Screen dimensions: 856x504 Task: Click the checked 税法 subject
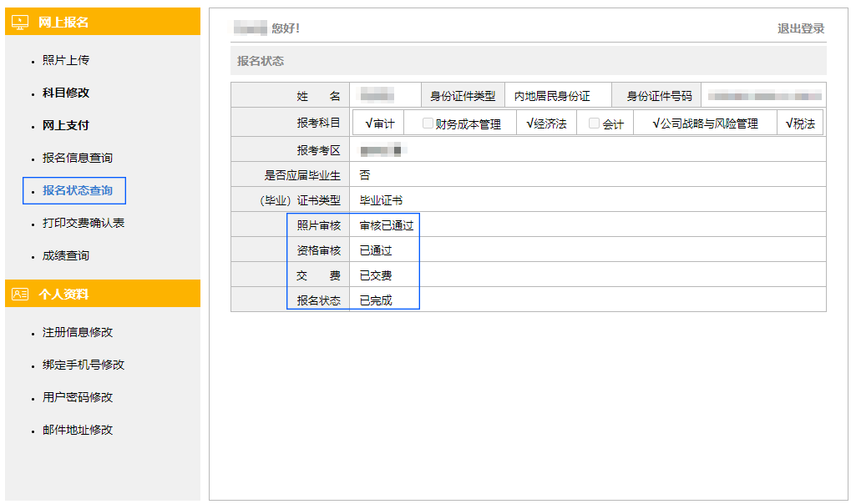(800, 123)
